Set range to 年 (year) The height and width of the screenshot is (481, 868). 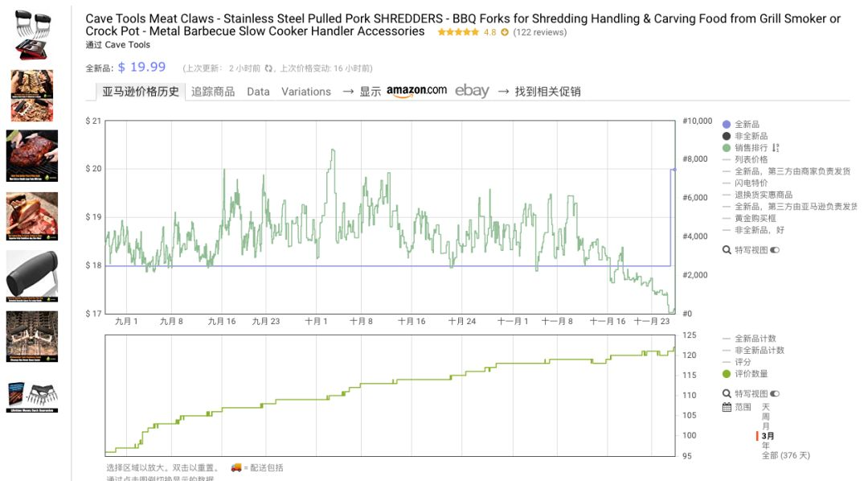pos(766,446)
